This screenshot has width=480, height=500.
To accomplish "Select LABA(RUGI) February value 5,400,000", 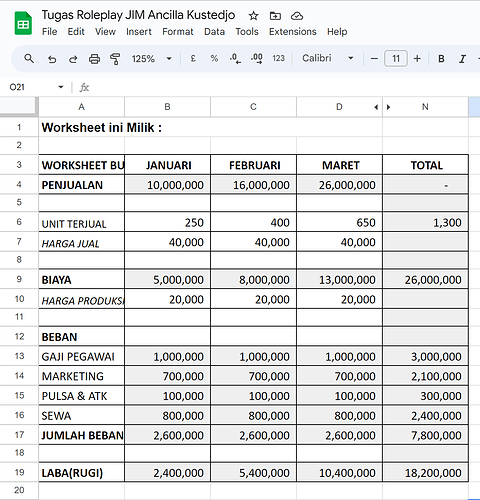I will pos(254,472).
